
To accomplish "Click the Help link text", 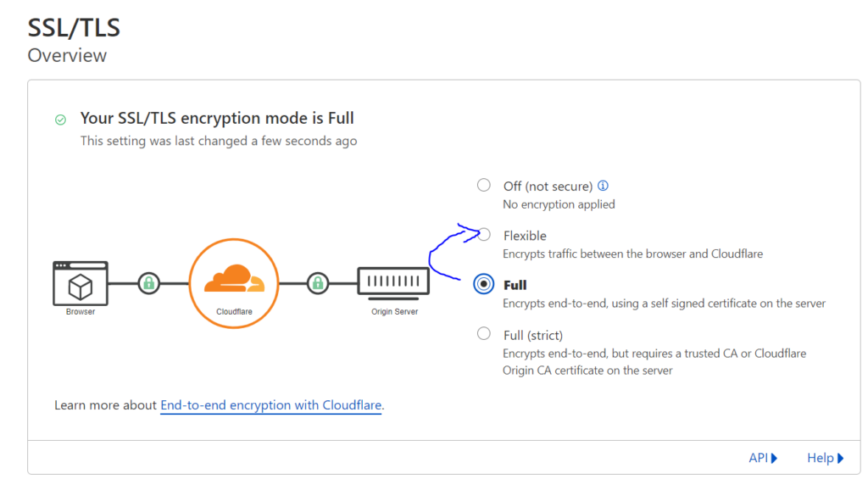I will [820, 459].
